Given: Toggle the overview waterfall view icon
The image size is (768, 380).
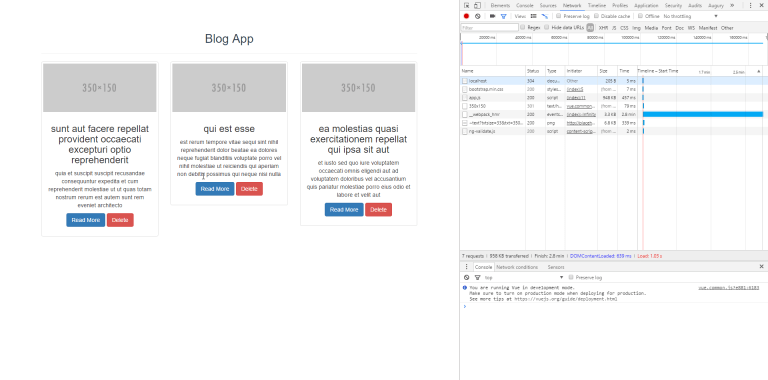Looking at the screenshot, I should coord(544,16).
